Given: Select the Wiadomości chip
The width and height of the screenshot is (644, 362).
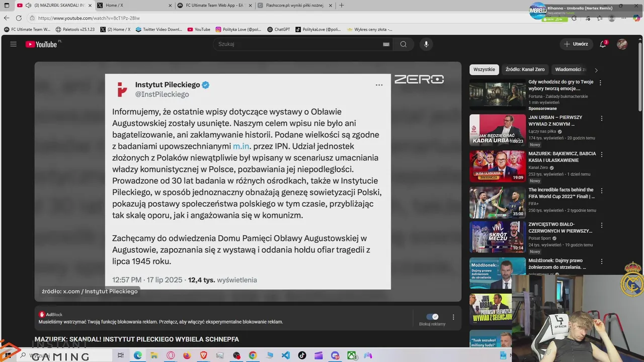Looking at the screenshot, I should [570, 69].
